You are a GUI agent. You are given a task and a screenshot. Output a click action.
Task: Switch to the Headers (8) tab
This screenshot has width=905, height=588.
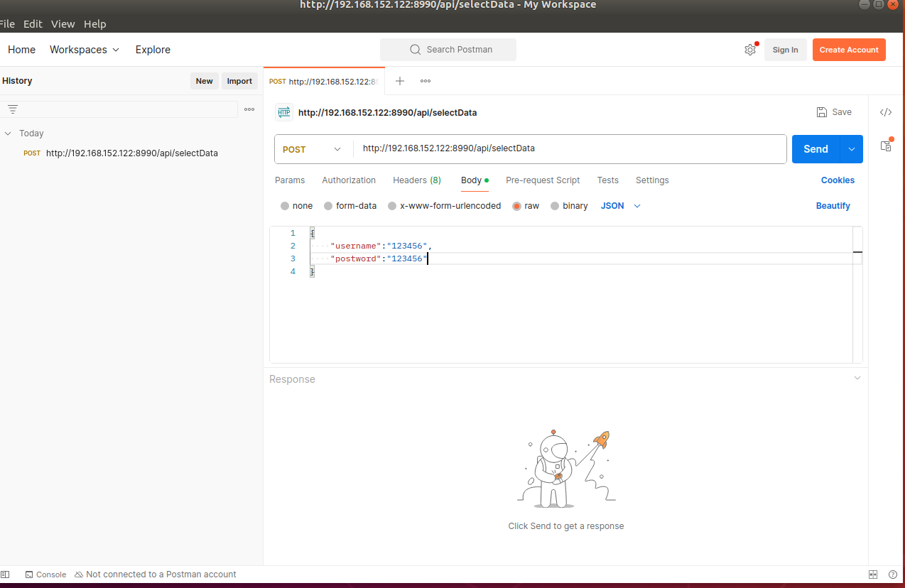pos(417,180)
